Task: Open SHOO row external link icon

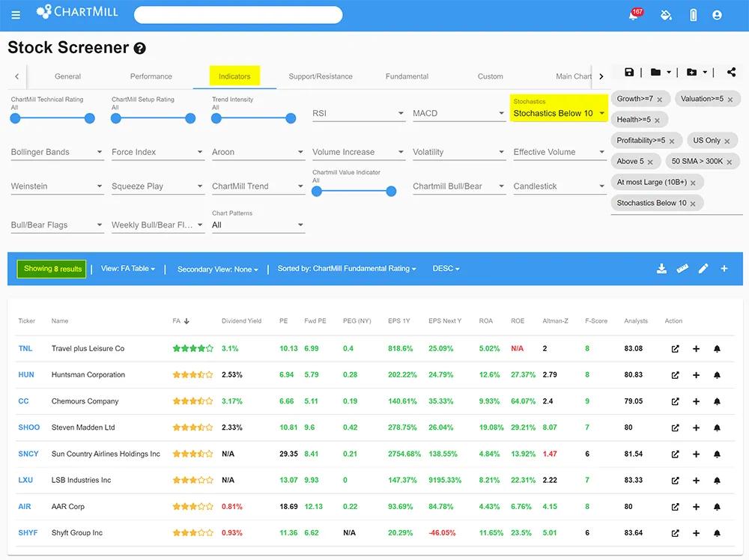Action: tap(675, 427)
